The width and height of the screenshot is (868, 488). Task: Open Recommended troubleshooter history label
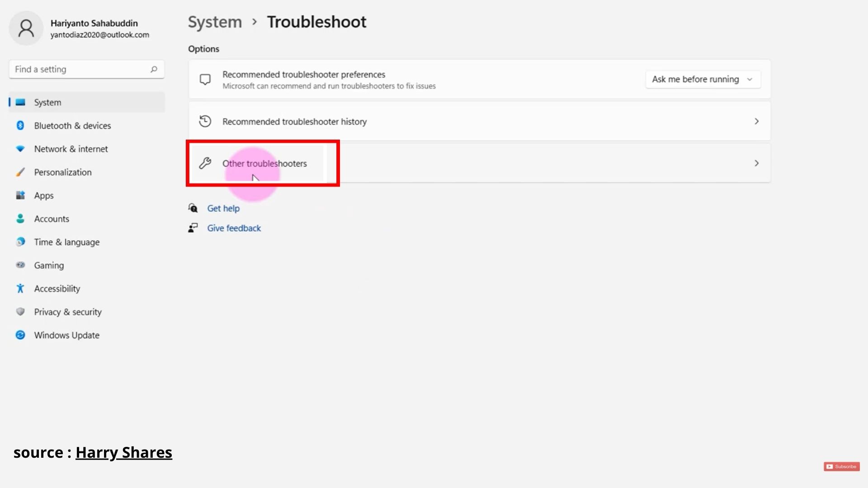[294, 122]
